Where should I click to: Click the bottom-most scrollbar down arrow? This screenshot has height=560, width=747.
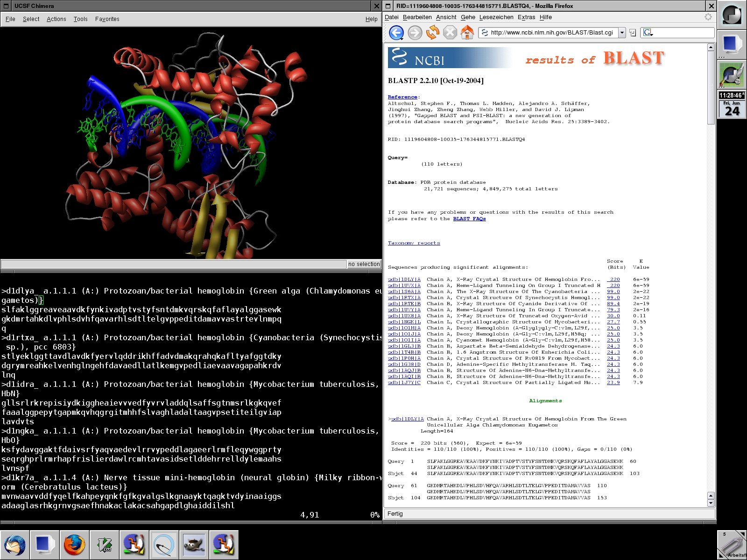pyautogui.click(x=711, y=503)
